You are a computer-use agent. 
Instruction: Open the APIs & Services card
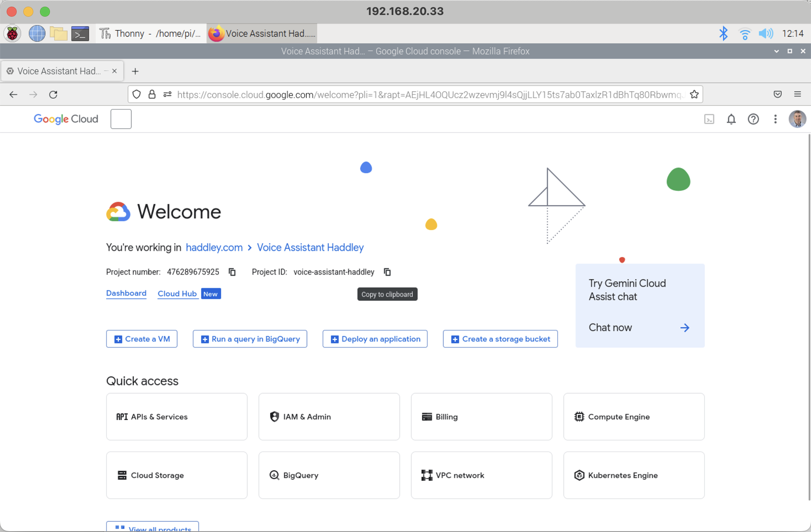[x=177, y=417]
